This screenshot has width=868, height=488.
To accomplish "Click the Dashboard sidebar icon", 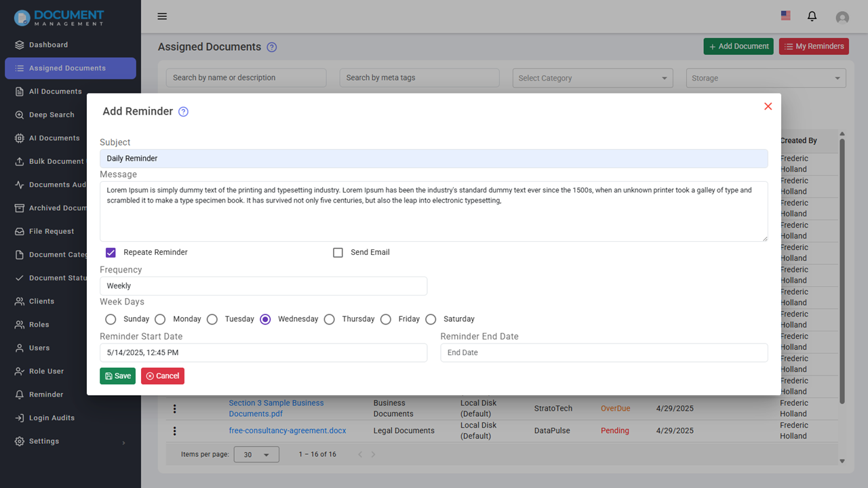I will click(20, 45).
